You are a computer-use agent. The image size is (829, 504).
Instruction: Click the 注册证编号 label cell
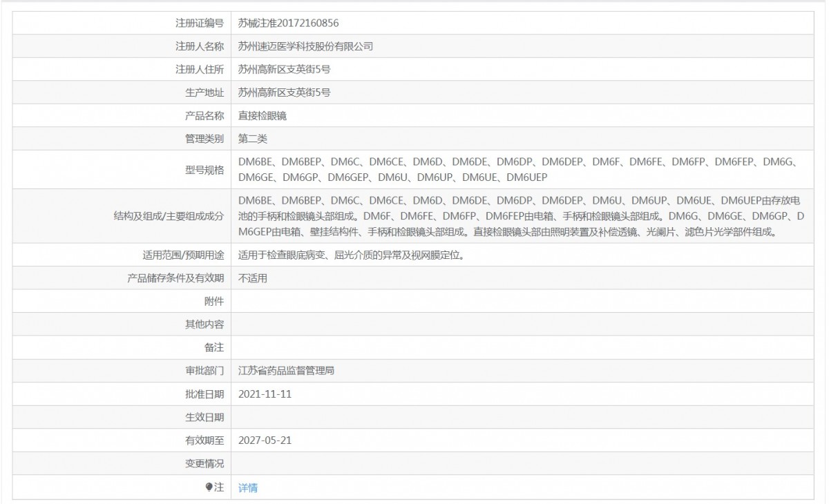click(x=122, y=23)
